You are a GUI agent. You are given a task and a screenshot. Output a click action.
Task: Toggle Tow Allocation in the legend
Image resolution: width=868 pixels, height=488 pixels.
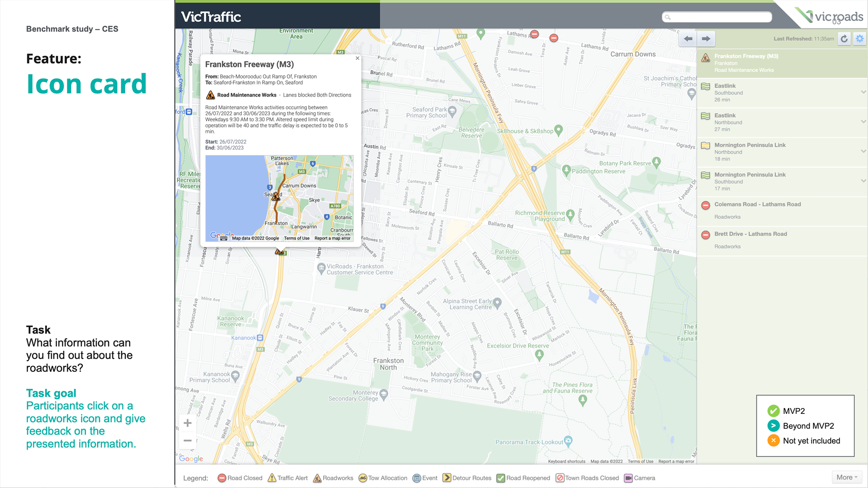(x=383, y=478)
